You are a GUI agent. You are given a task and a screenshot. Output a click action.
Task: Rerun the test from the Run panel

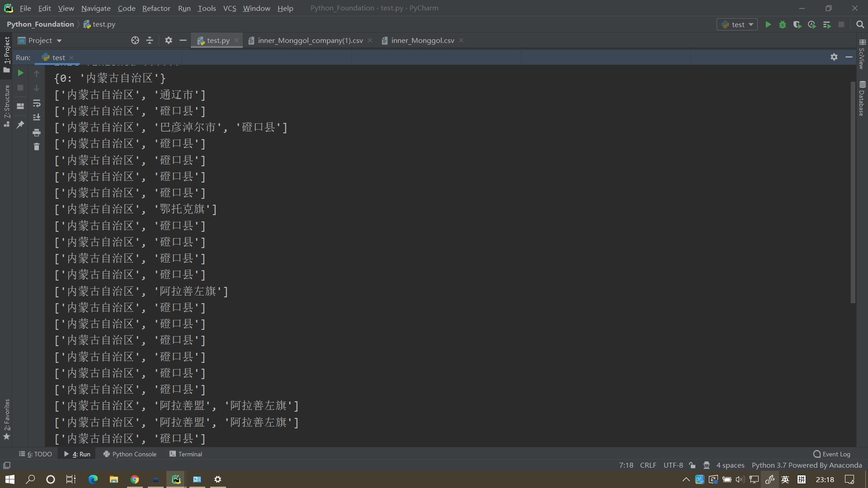pyautogui.click(x=20, y=73)
